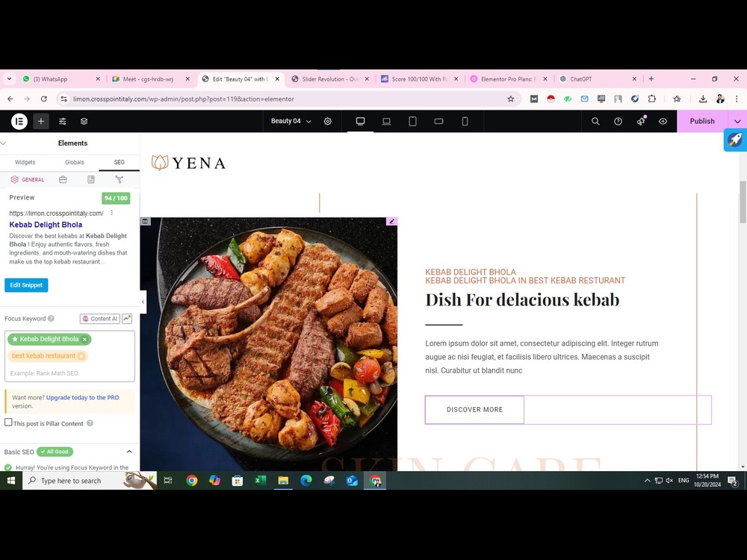Show hidden system tray icons
This screenshot has width=747, height=560.
tap(647, 480)
